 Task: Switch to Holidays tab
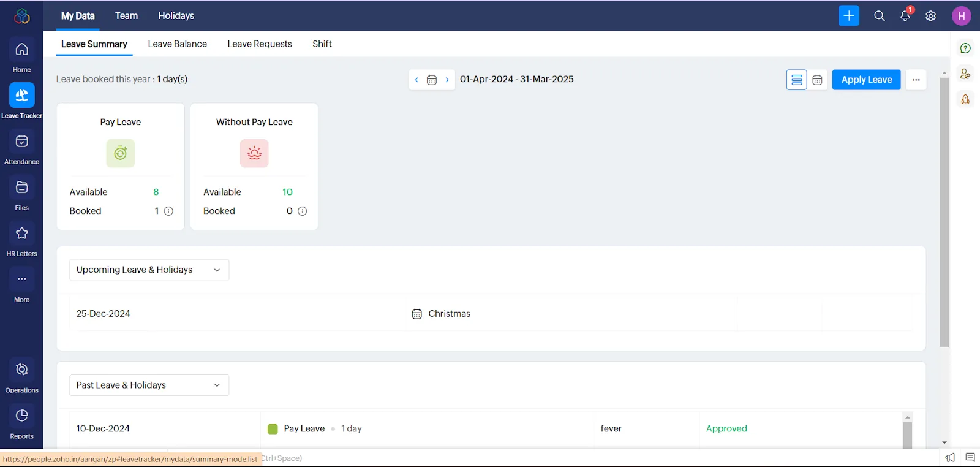click(176, 16)
